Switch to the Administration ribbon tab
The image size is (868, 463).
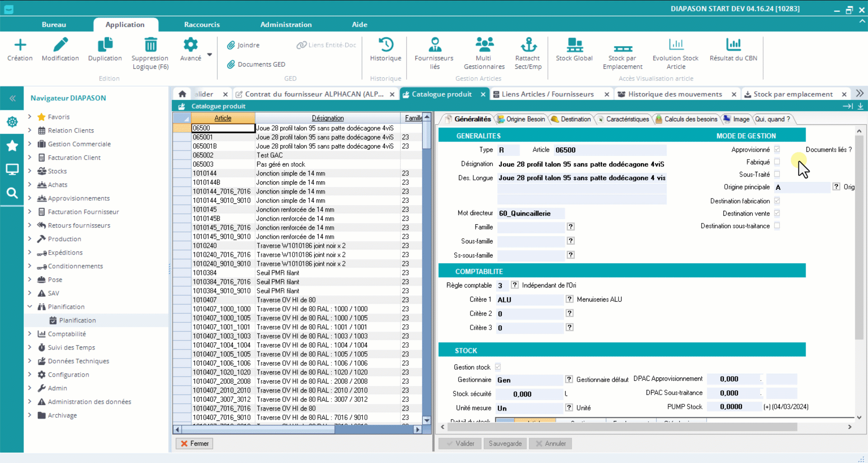pos(286,24)
